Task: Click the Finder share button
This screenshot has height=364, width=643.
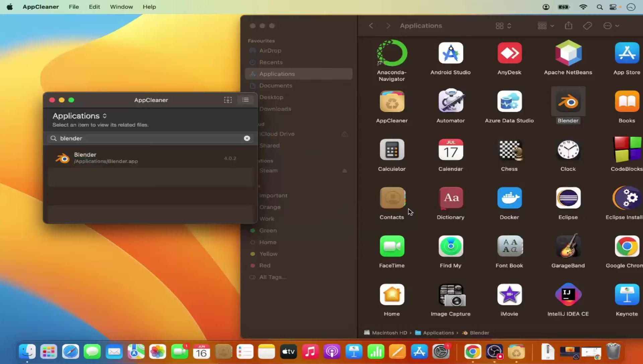Action: pyautogui.click(x=568, y=25)
